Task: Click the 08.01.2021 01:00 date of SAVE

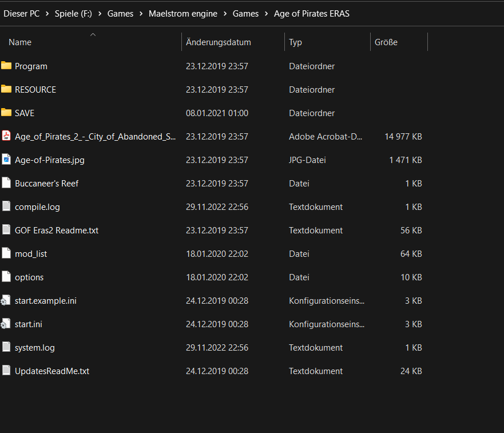Action: pyautogui.click(x=217, y=113)
